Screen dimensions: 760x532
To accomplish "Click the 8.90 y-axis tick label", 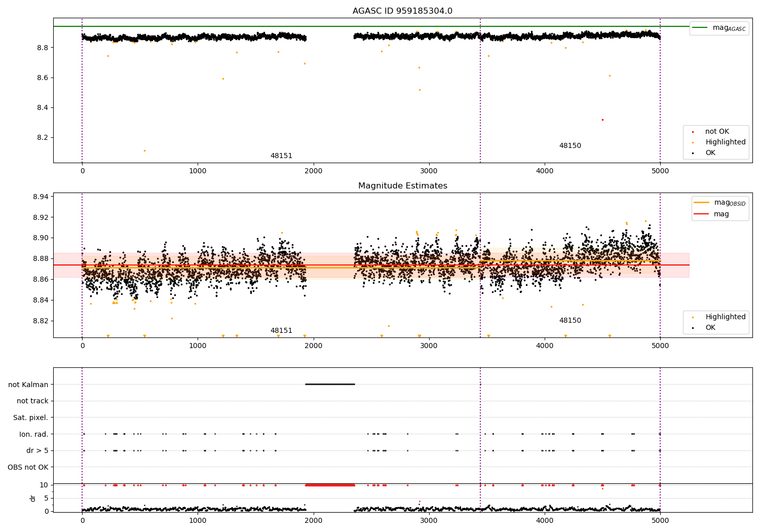I will (41, 238).
